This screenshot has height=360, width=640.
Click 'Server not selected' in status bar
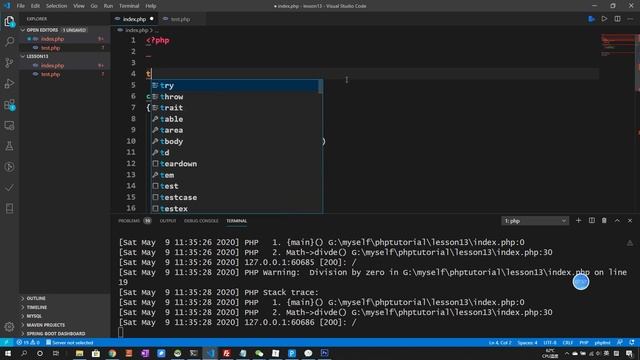(69, 342)
